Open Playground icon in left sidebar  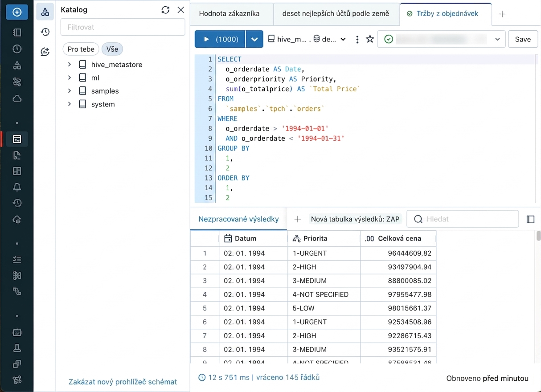[17, 332]
